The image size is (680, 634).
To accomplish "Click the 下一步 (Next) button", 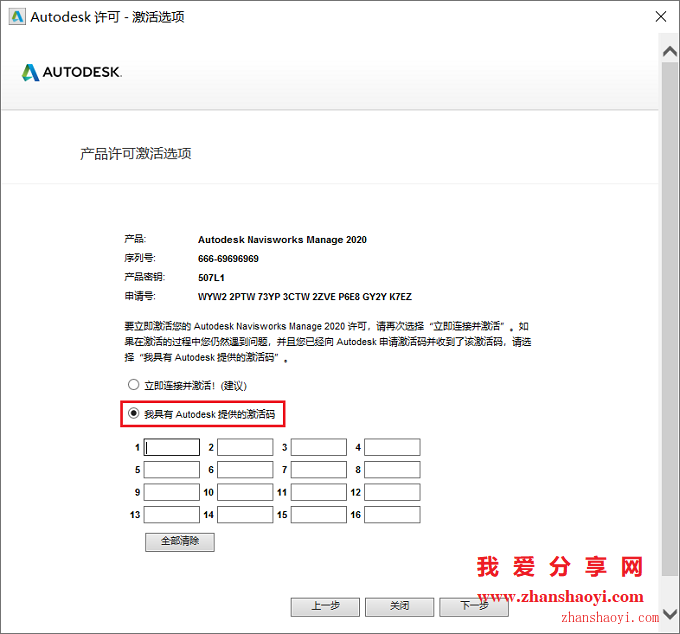I will pos(474,607).
